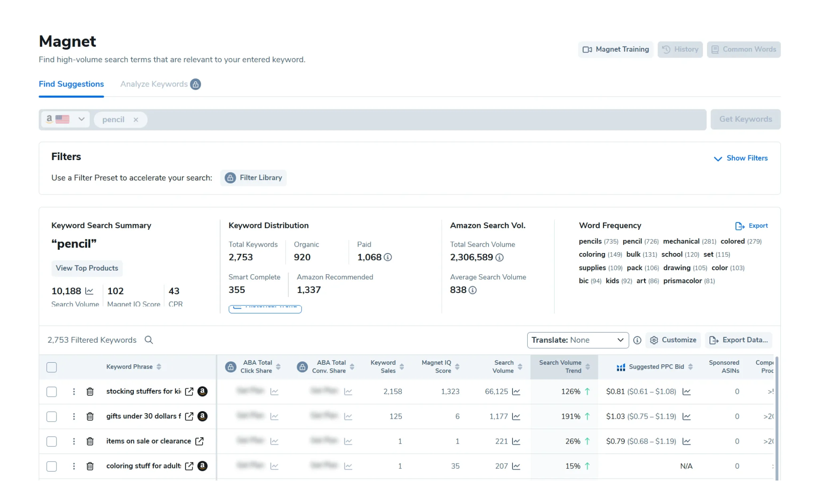Screen dimensions: 820x504
Task: Click info icon next to Translate dropdown
Action: (x=637, y=340)
